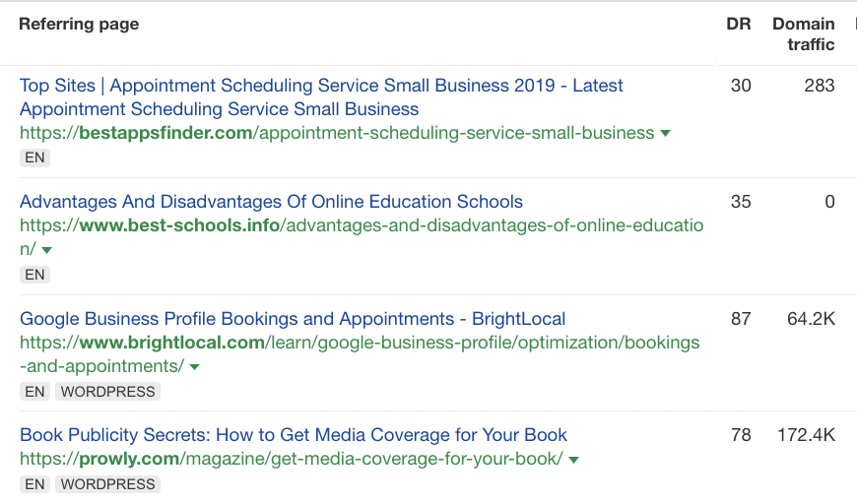Click the EN tag under best-schools.info

(x=34, y=275)
